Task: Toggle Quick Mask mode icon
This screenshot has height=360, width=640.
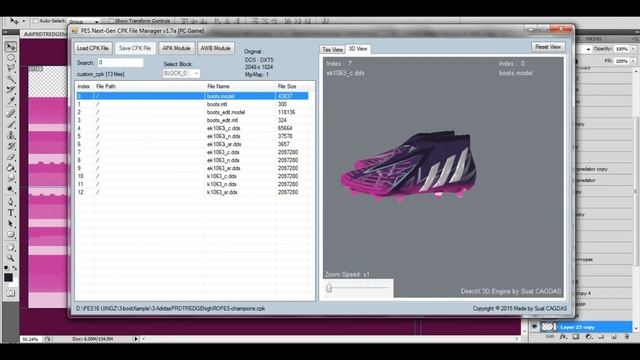Action: 11,293
